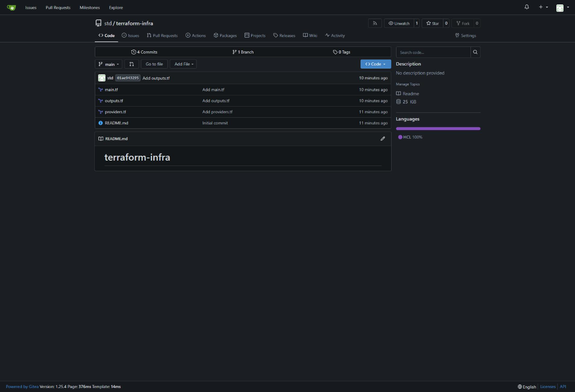The width and height of the screenshot is (575, 392).
Task: Open Pull Requests in top navigation bar
Action: 58,8
